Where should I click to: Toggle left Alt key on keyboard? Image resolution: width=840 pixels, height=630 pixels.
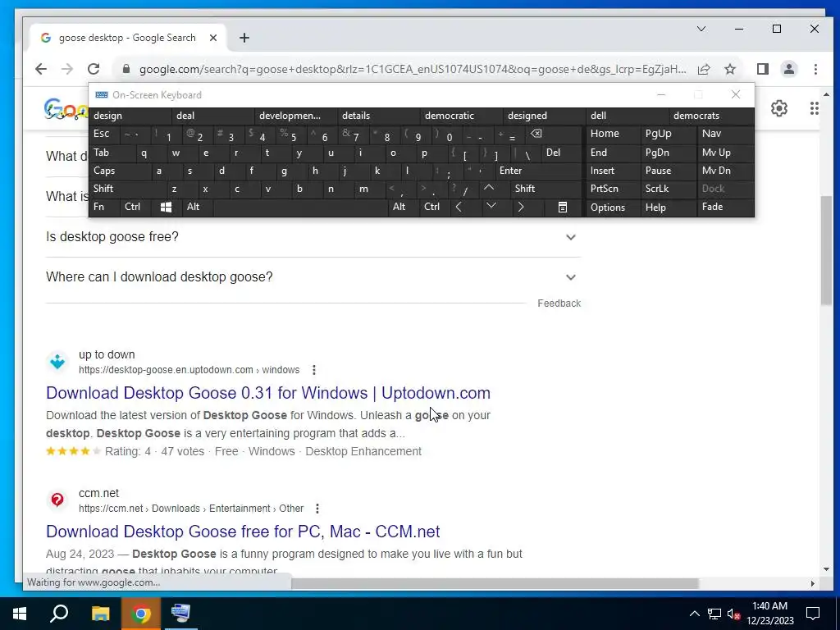[198, 207]
